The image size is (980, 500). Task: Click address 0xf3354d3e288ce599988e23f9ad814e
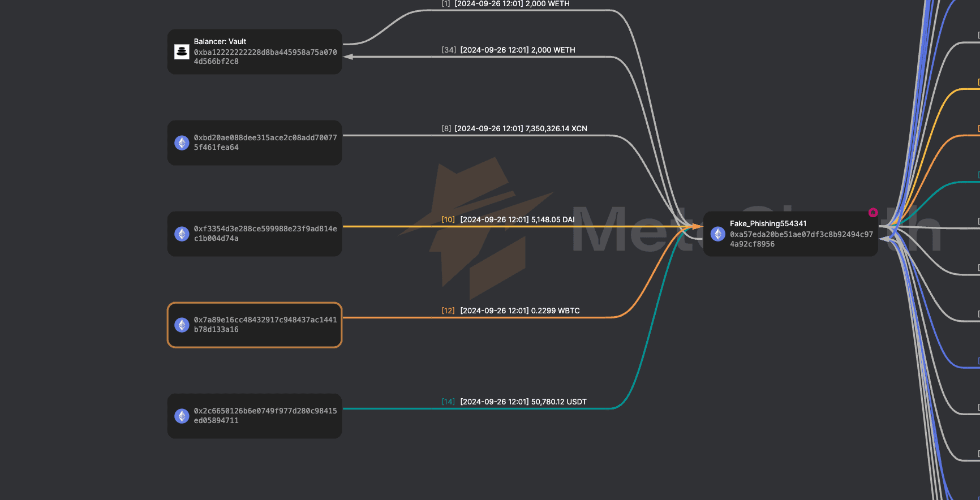[x=265, y=234]
